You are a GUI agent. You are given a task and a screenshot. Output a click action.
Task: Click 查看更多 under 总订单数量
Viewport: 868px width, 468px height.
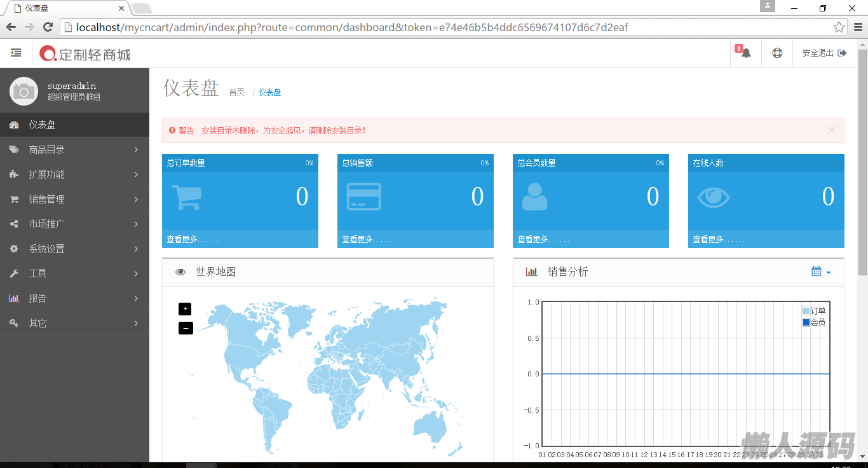(192, 240)
